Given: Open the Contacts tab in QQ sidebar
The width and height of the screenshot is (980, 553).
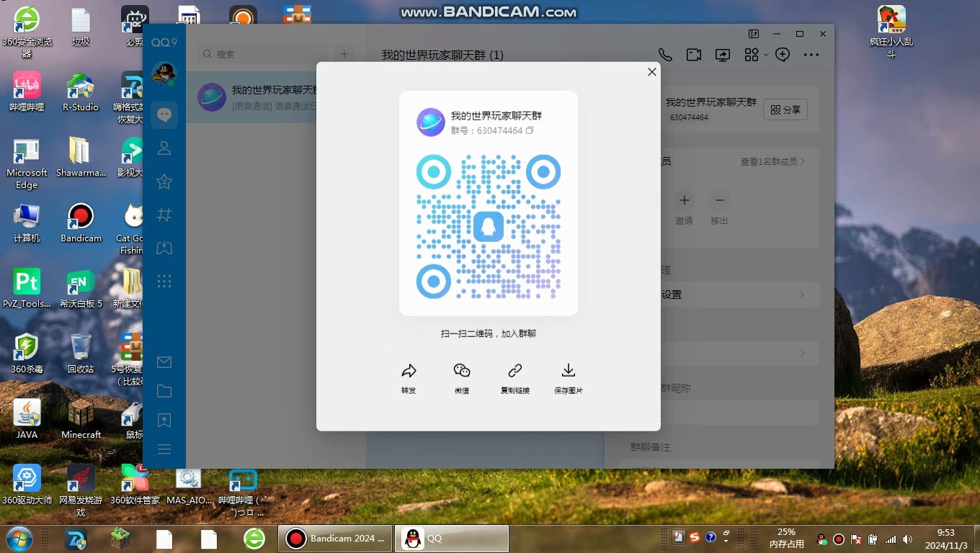Looking at the screenshot, I should [x=164, y=148].
